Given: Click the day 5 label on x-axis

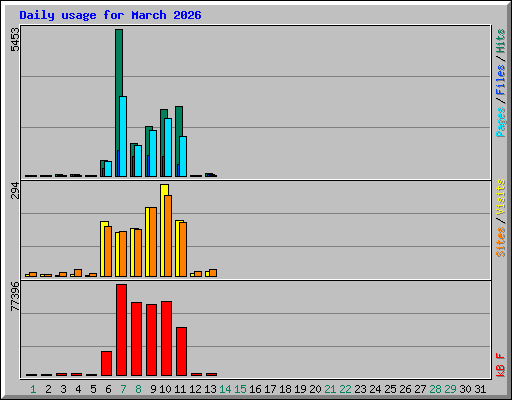Looking at the screenshot, I should (93, 389).
